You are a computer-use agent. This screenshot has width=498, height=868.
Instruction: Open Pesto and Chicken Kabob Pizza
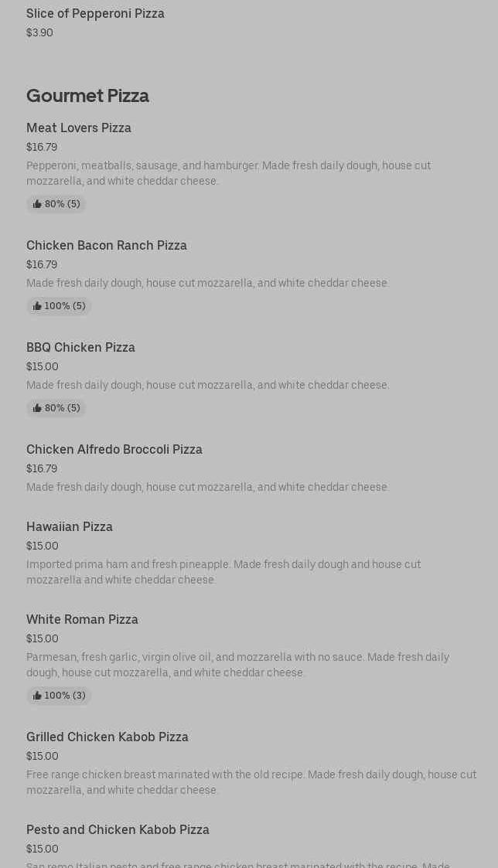pyautogui.click(x=118, y=829)
